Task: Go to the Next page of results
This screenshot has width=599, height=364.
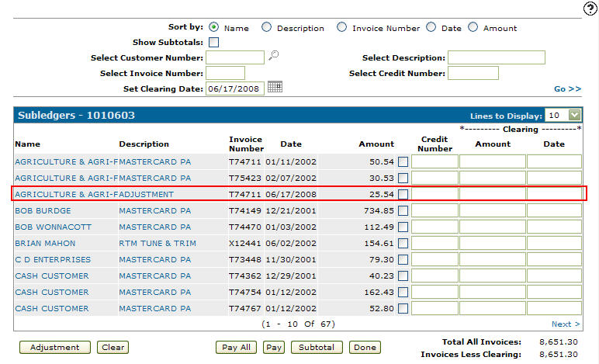Action: (566, 324)
